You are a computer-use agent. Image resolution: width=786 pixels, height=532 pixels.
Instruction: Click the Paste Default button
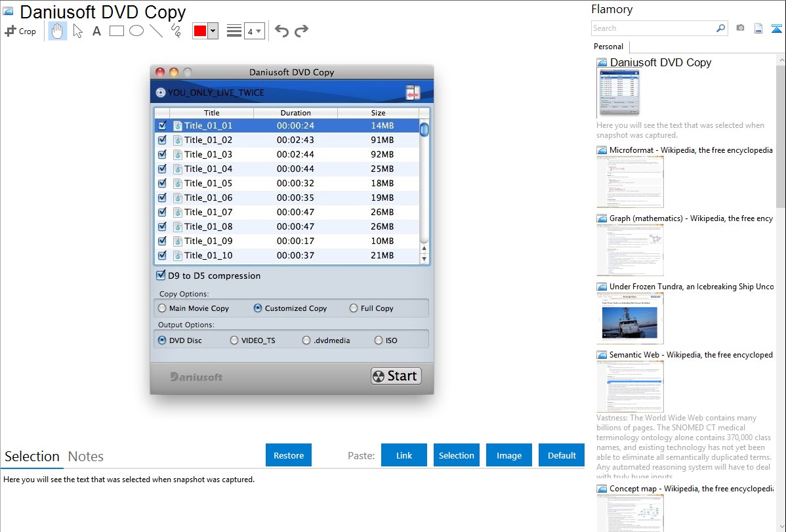[562, 455]
